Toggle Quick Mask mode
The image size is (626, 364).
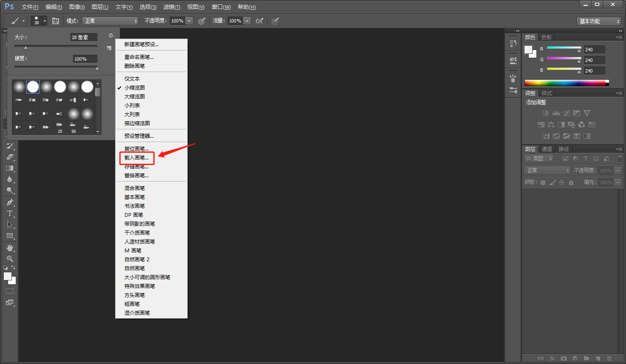(10, 291)
